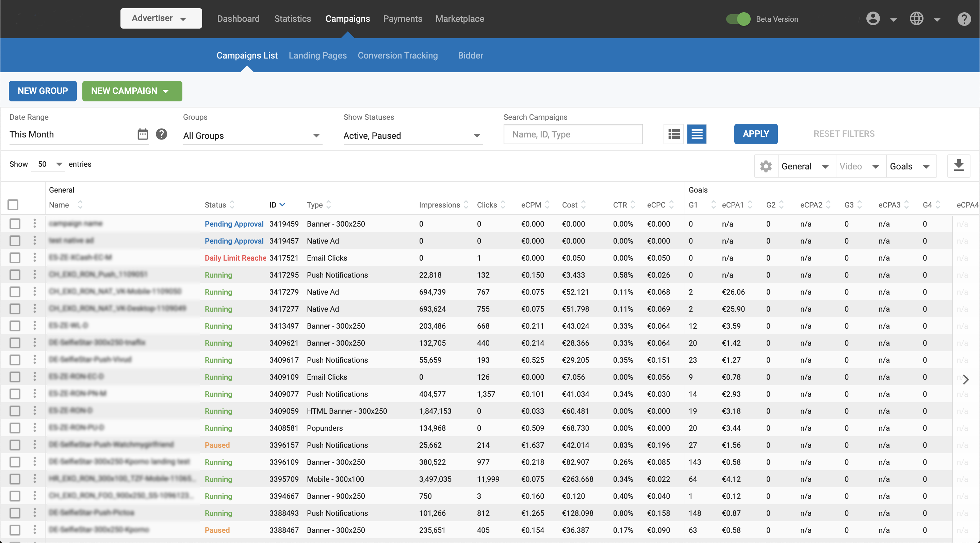Click the Search Campaigns input field
Image resolution: width=980 pixels, height=543 pixels.
coord(574,134)
